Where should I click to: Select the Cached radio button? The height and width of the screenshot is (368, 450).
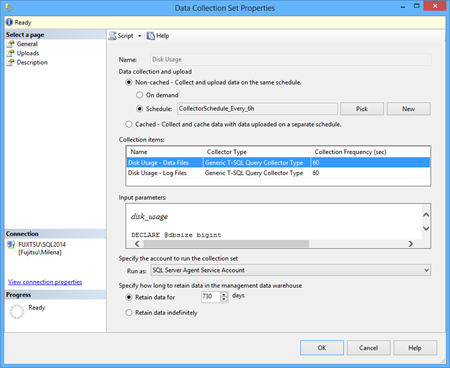(x=129, y=124)
